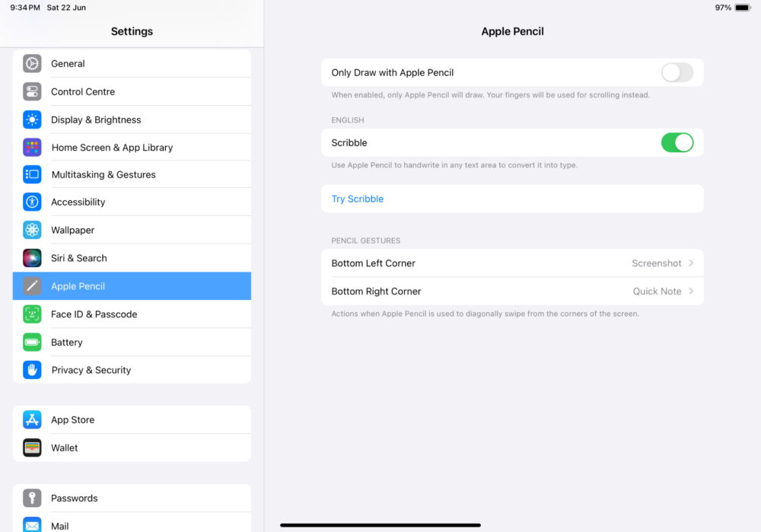Click the Wallpaper snowflake icon
The height and width of the screenshot is (532, 761).
[x=32, y=230]
